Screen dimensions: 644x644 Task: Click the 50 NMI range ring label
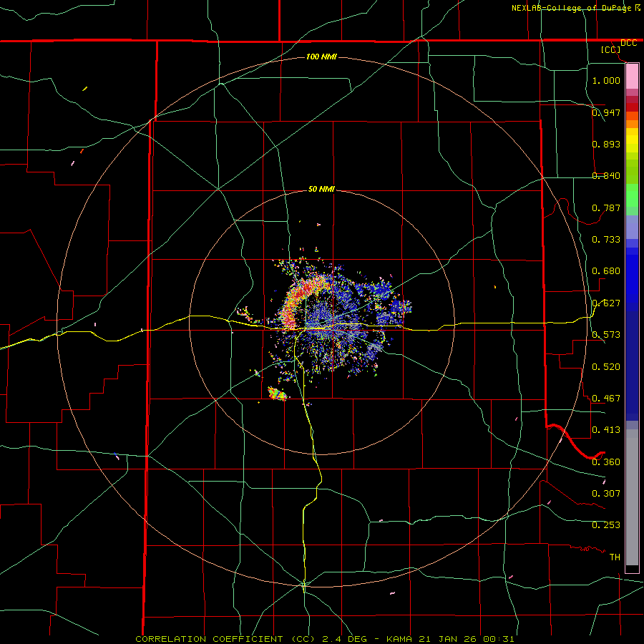(321, 189)
